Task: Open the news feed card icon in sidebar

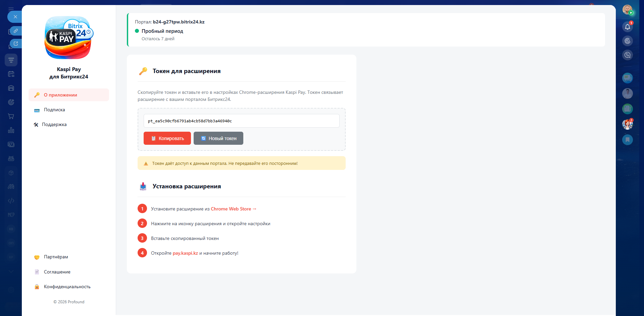Action: click(11, 144)
